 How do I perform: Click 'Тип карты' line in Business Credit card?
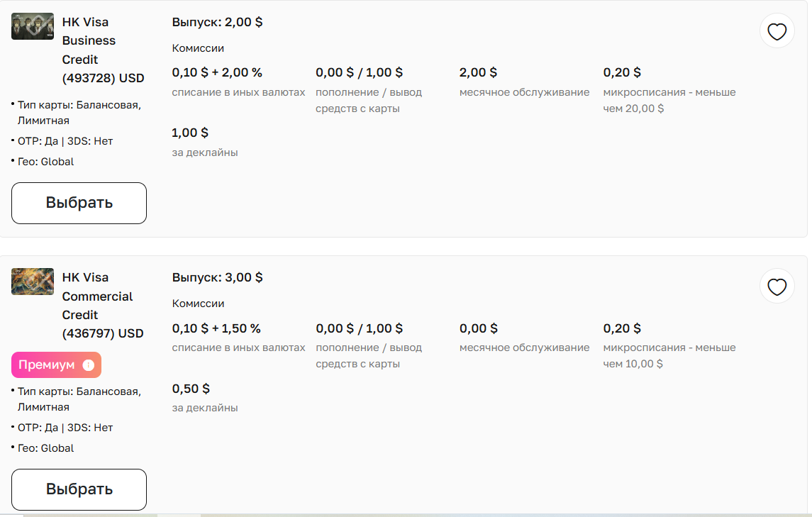[79, 113]
